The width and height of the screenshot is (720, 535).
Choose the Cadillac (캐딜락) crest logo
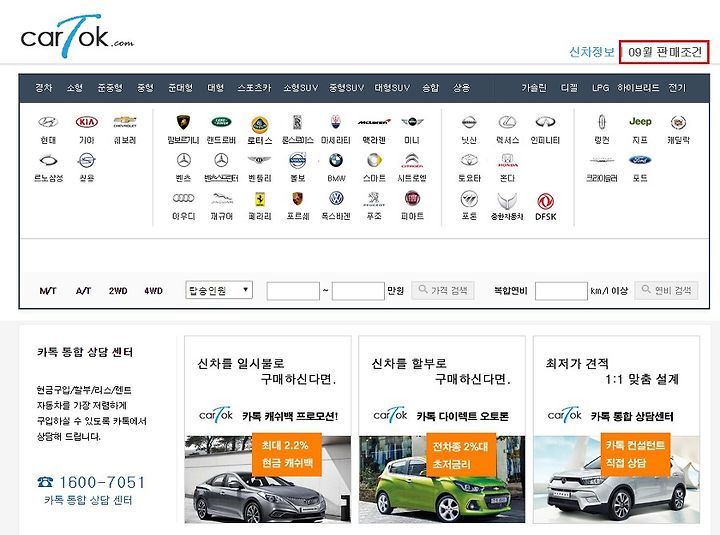pos(678,122)
